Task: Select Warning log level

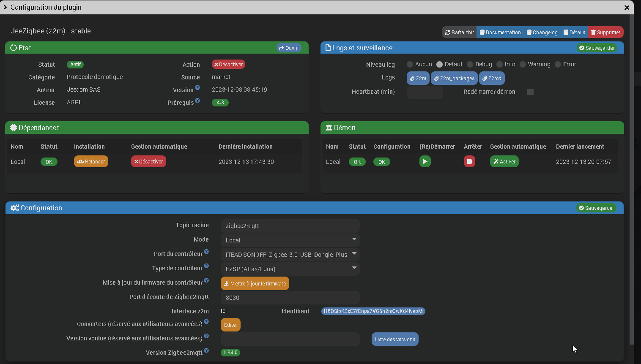Action: coord(523,64)
